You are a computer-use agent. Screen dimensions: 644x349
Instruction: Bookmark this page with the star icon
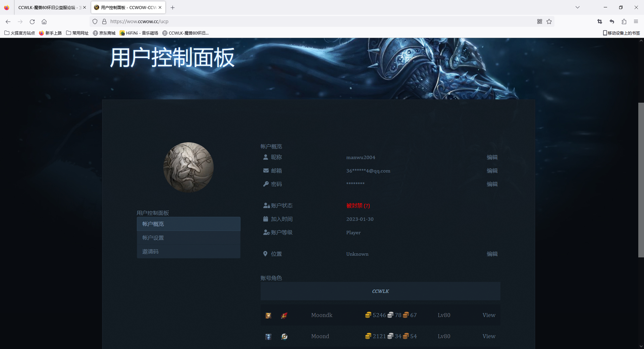pos(549,21)
